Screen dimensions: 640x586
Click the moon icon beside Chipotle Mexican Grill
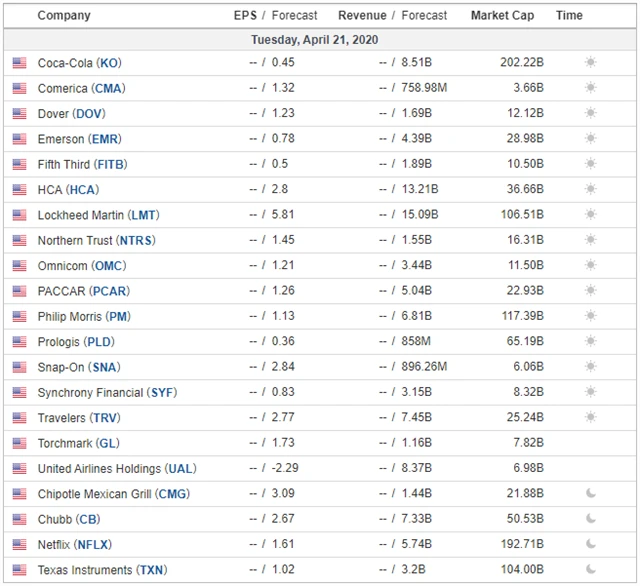pos(590,494)
